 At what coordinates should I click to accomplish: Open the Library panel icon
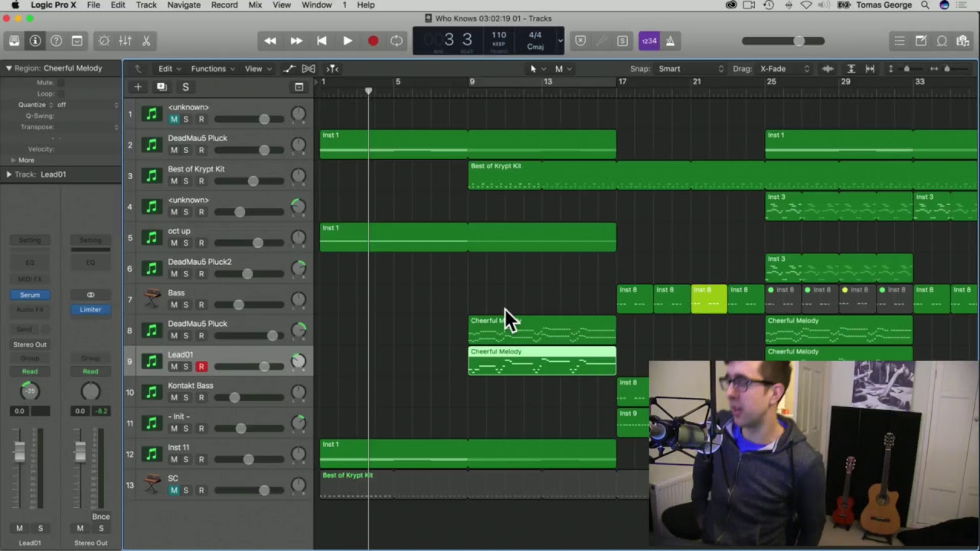click(x=15, y=41)
